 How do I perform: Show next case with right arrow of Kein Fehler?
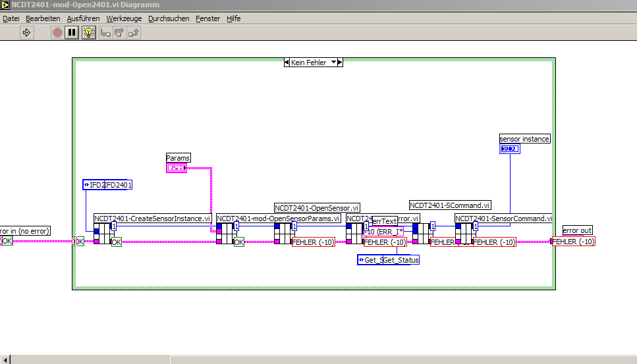click(x=340, y=62)
